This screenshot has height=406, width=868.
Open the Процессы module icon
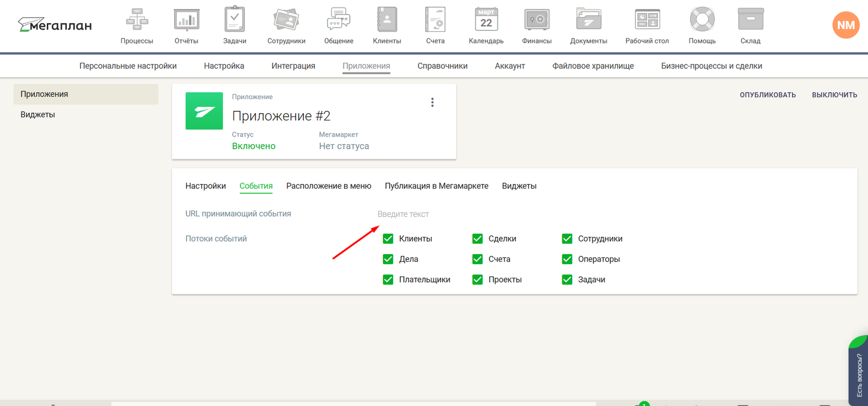point(137,20)
